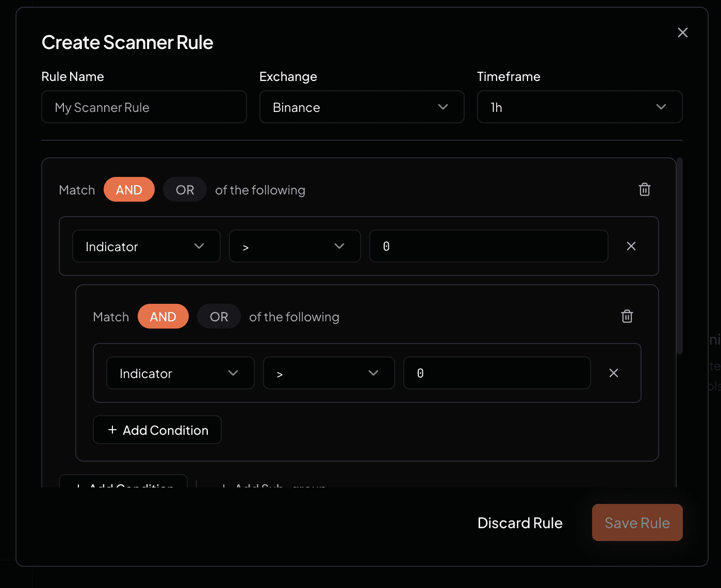
Task: Delete the top condition group via trash icon
Action: 644,189
